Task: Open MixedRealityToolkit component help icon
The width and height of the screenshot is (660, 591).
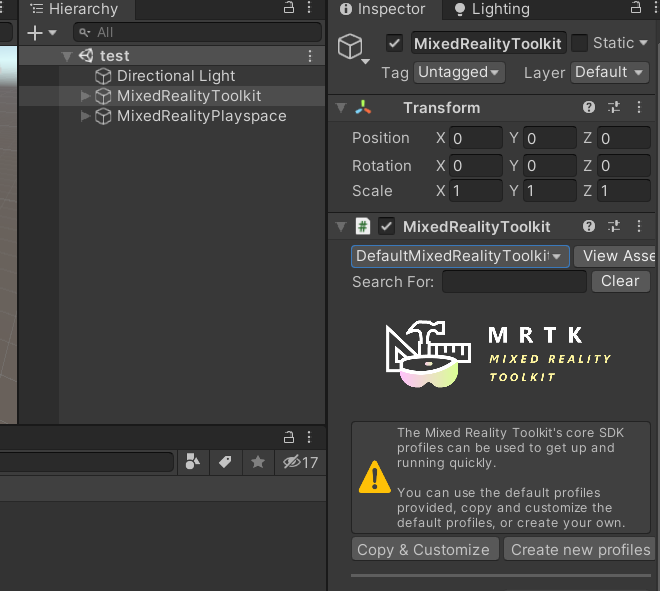Action: point(589,226)
